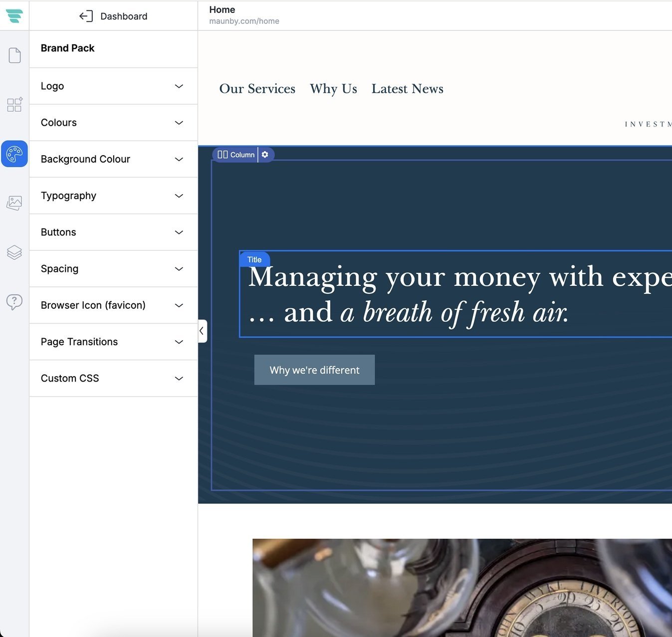672x637 pixels.
Task: Select the Brand Pack palette icon
Action: [x=14, y=154]
